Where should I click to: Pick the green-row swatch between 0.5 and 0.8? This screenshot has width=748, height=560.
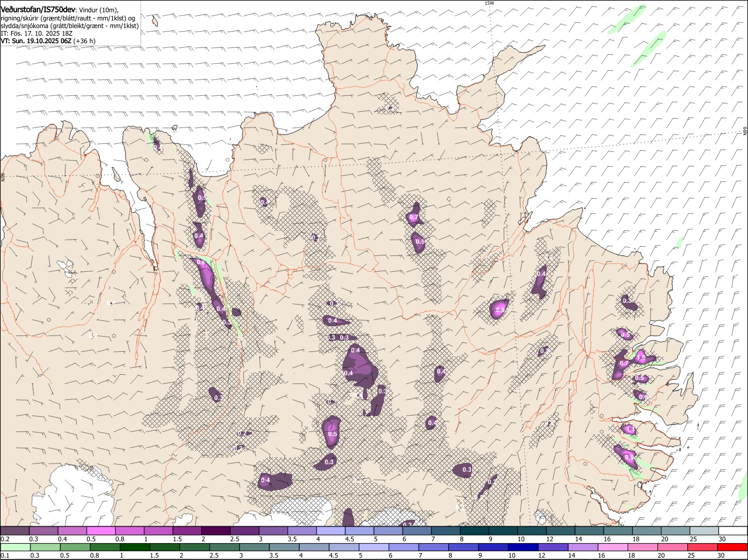pos(75,547)
